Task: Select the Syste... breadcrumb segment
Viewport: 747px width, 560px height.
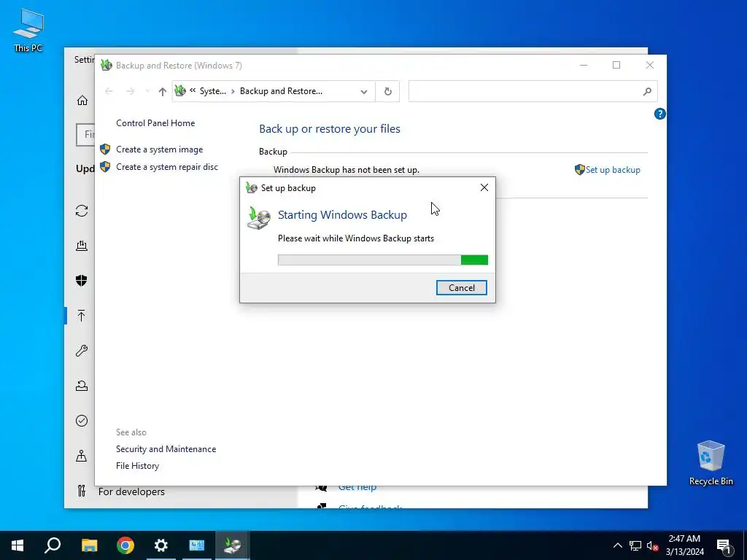Action: 212,91
